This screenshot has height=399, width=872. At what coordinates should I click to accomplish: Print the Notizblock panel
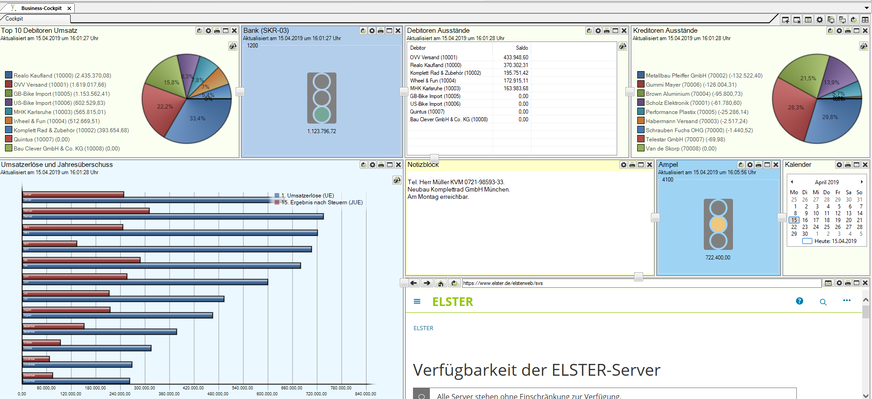[x=632, y=165]
